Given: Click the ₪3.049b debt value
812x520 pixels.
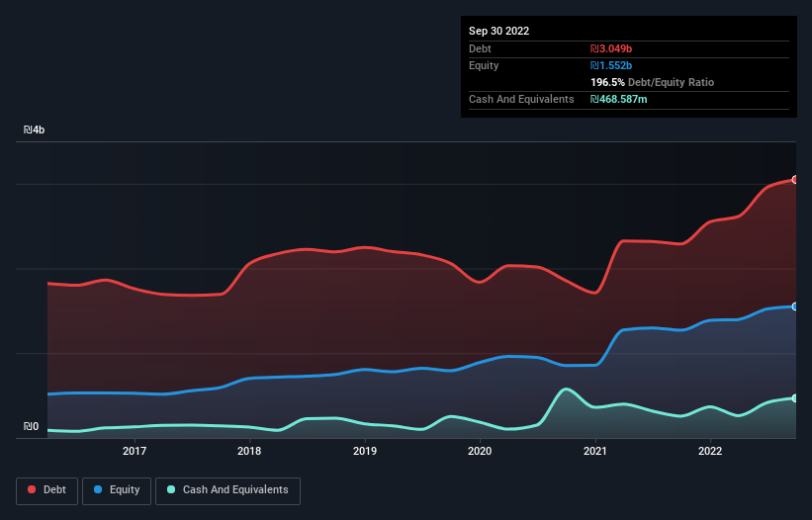Looking at the screenshot, I should (611, 48).
